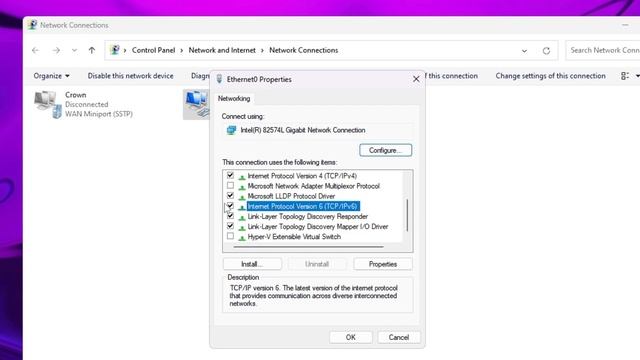This screenshot has width=640, height=360.
Task: Click the green icon beside TCP/IPv4
Action: [242, 177]
